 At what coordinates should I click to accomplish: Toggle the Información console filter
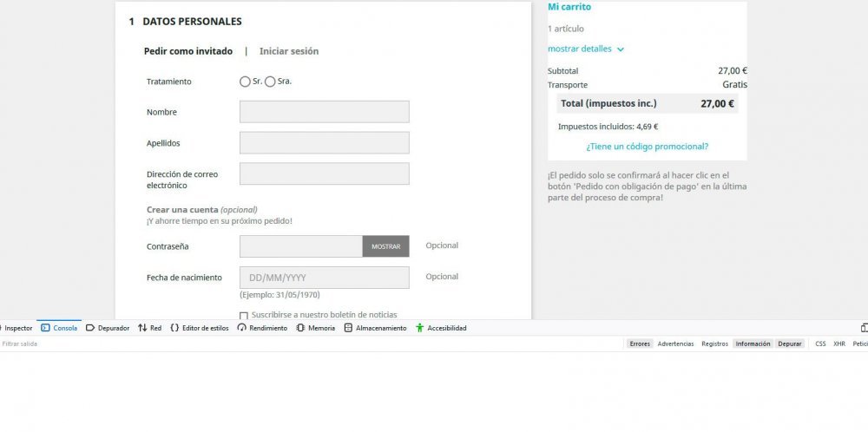point(753,344)
